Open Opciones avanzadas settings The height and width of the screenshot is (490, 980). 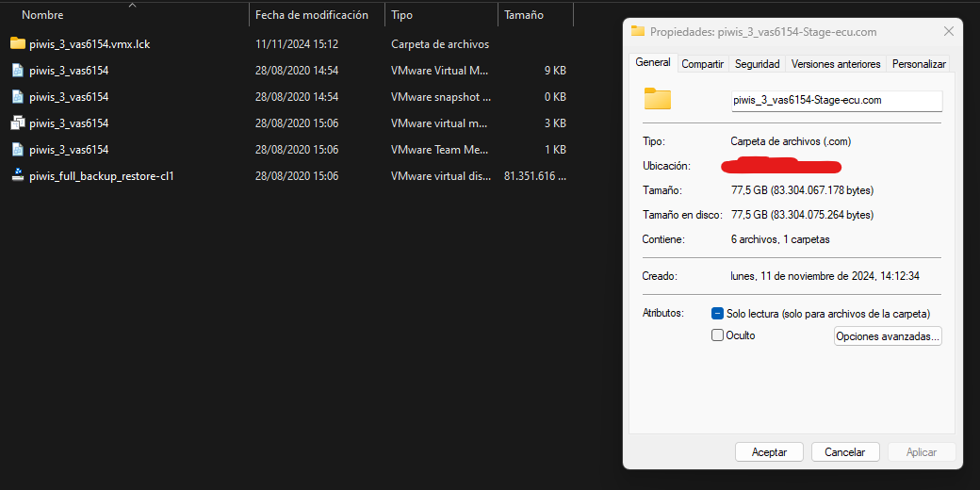click(x=888, y=336)
